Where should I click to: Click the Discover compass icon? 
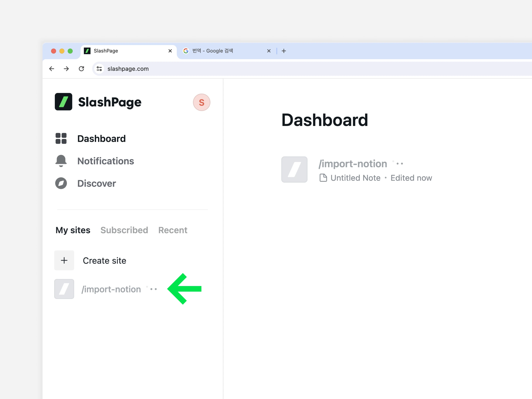pyautogui.click(x=61, y=183)
